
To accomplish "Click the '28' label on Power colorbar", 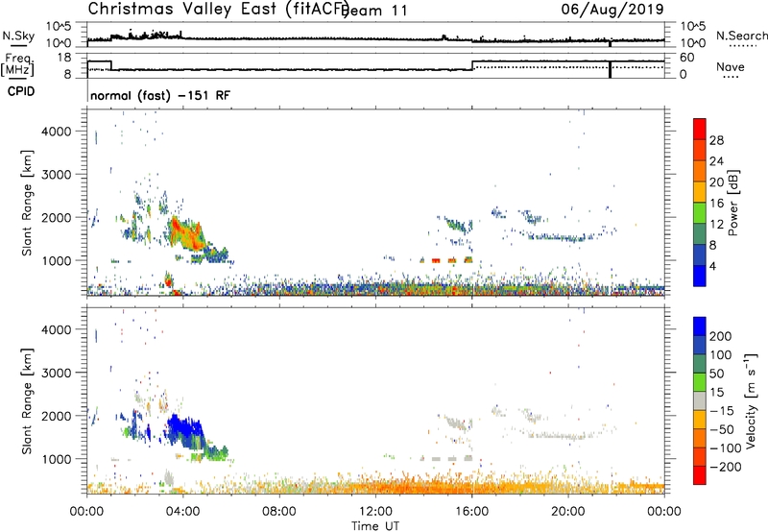I will pyautogui.click(x=716, y=140).
